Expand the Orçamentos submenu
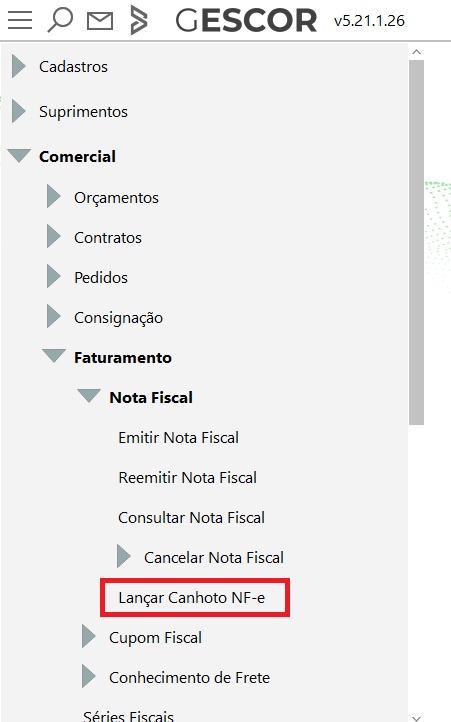 click(53, 197)
